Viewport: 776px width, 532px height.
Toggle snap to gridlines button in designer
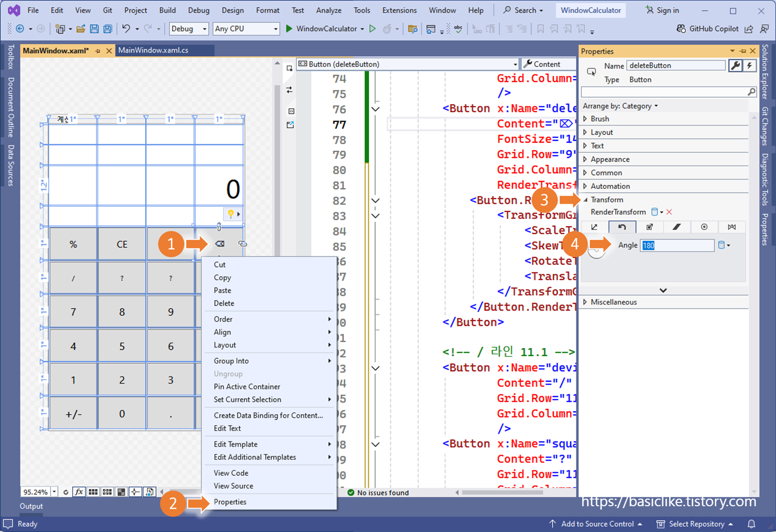(x=107, y=492)
